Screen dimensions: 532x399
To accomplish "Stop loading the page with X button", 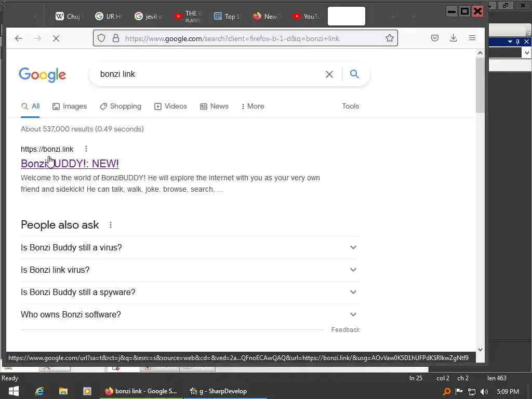I will coord(56,38).
